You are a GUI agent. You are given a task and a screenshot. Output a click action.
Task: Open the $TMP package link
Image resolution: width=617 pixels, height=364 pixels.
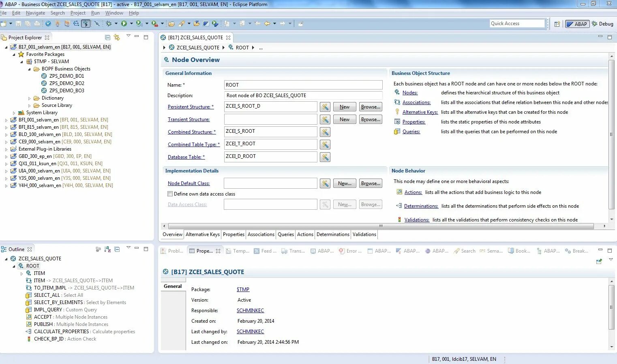coord(243,289)
